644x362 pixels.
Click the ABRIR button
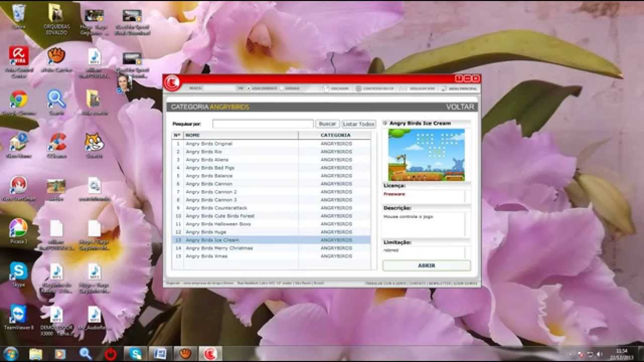pyautogui.click(x=427, y=265)
